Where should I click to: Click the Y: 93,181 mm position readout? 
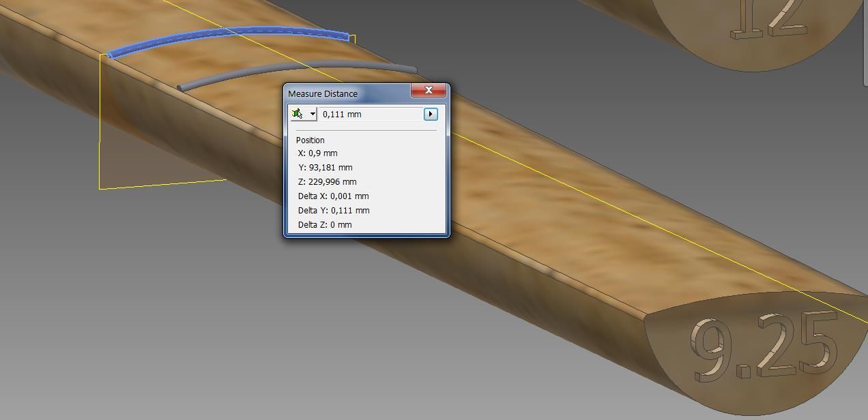click(x=325, y=168)
